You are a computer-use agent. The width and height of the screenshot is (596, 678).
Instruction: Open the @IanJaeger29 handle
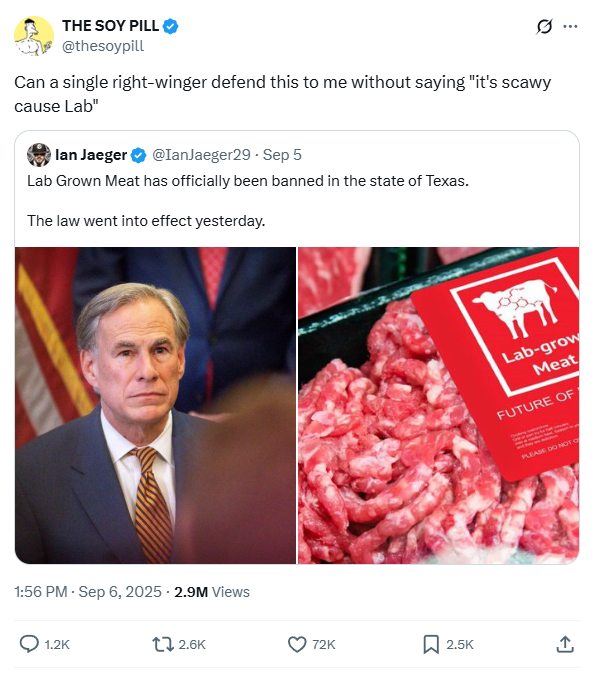201,155
